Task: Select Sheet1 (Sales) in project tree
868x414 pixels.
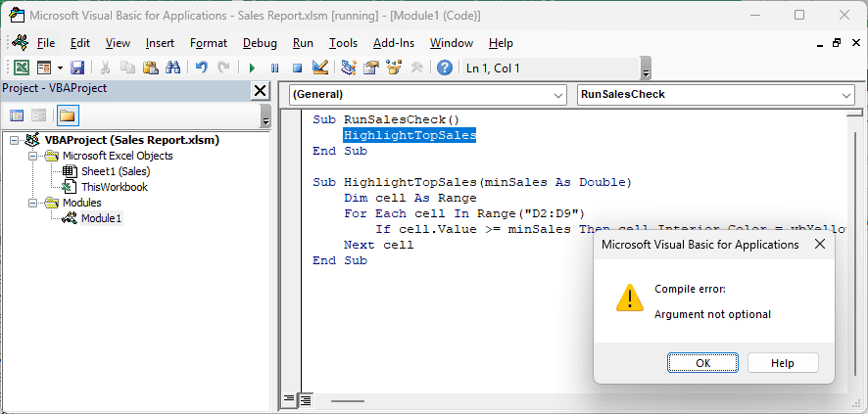Action: (x=116, y=171)
